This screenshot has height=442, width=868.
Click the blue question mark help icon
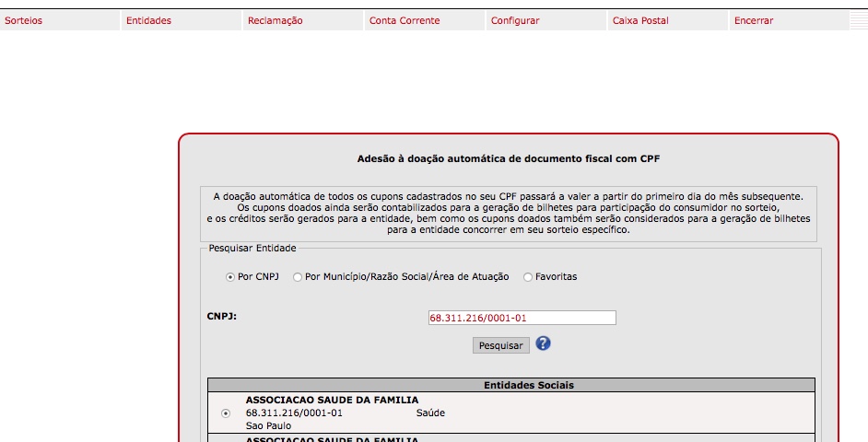[x=543, y=343]
